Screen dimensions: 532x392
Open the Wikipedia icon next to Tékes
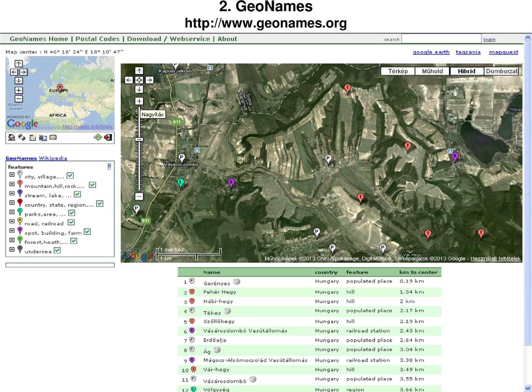pyautogui.click(x=227, y=311)
